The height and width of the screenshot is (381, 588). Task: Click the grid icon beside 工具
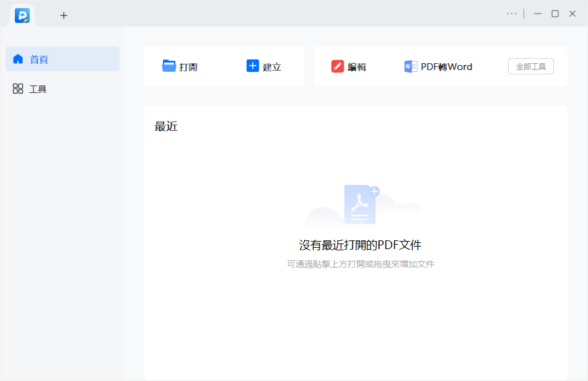(x=18, y=89)
